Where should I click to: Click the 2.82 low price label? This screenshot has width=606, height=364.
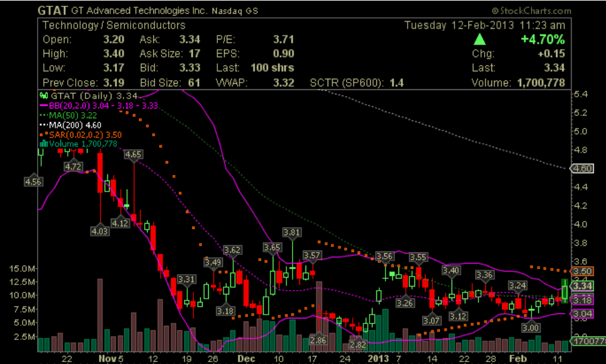pyautogui.click(x=358, y=344)
